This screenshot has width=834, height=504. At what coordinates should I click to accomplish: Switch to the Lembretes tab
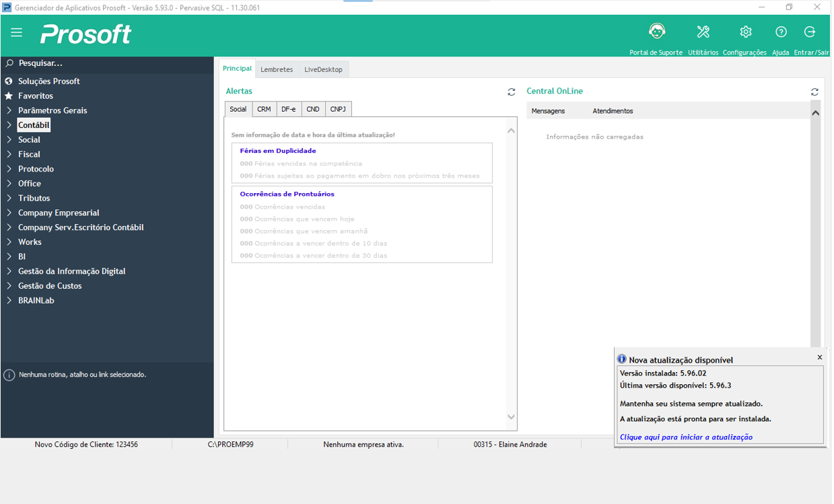(x=277, y=69)
